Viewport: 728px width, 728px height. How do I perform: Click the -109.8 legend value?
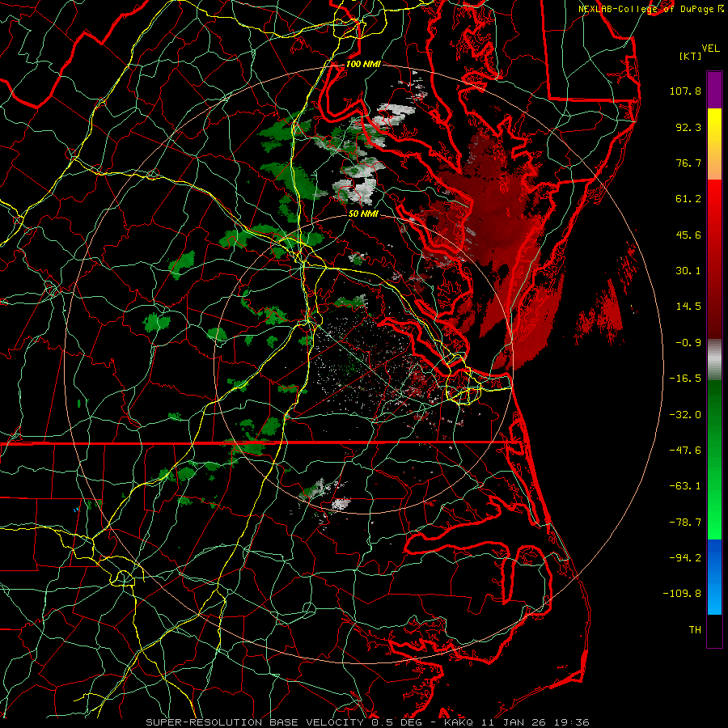tap(683, 594)
